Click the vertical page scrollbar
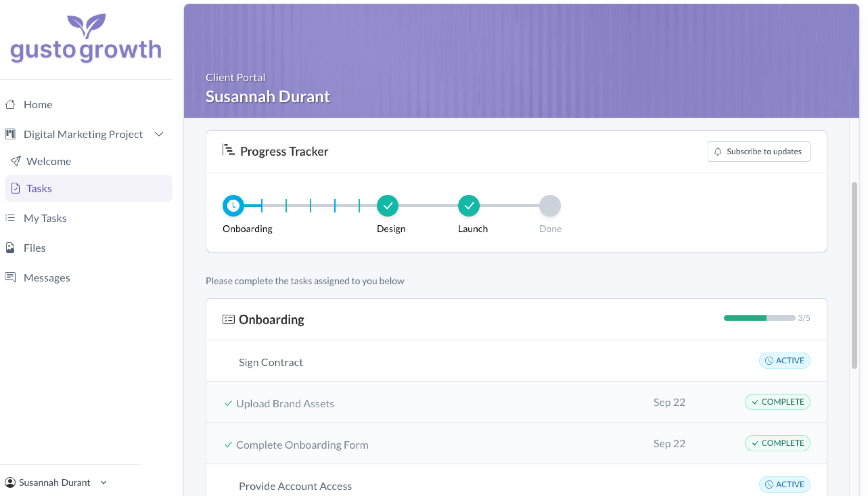This screenshot has width=868, height=496. (x=854, y=275)
